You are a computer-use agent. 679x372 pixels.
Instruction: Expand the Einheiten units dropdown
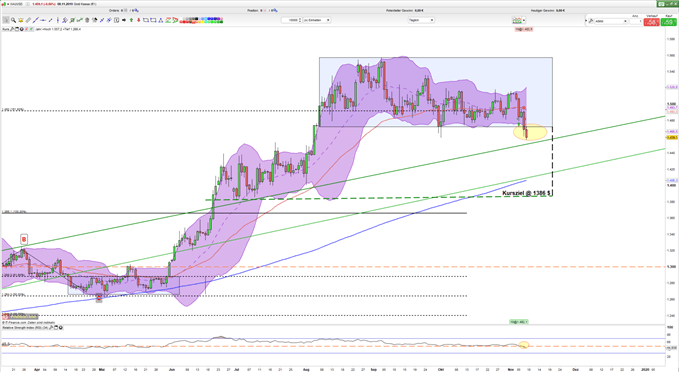(317, 20)
